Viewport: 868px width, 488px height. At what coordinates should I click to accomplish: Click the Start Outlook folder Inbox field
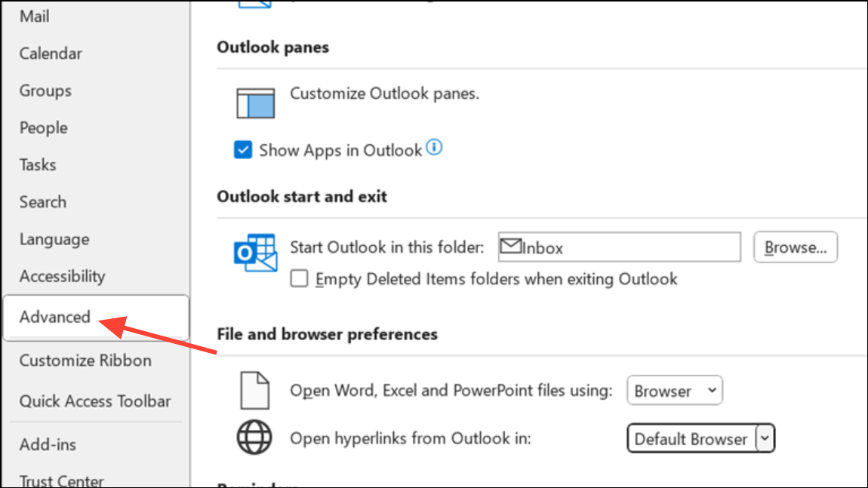point(620,247)
